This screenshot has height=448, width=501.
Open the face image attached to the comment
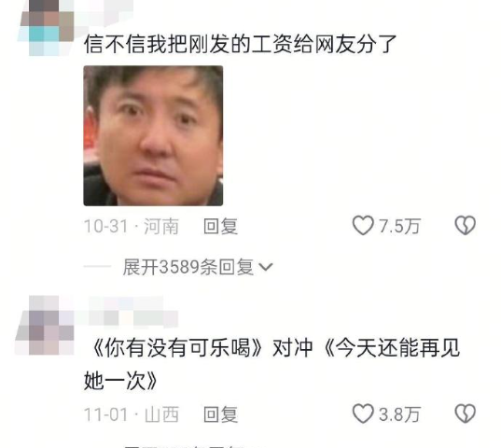coord(153,135)
